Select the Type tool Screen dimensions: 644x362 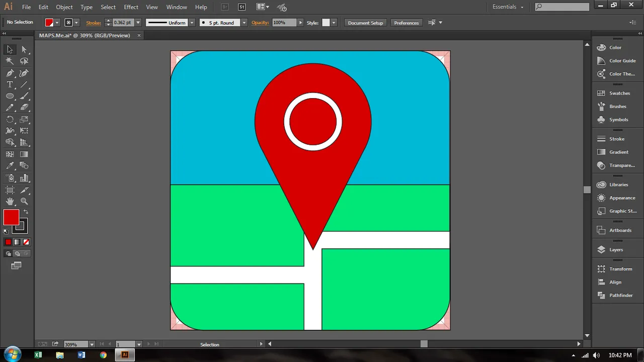(10, 84)
